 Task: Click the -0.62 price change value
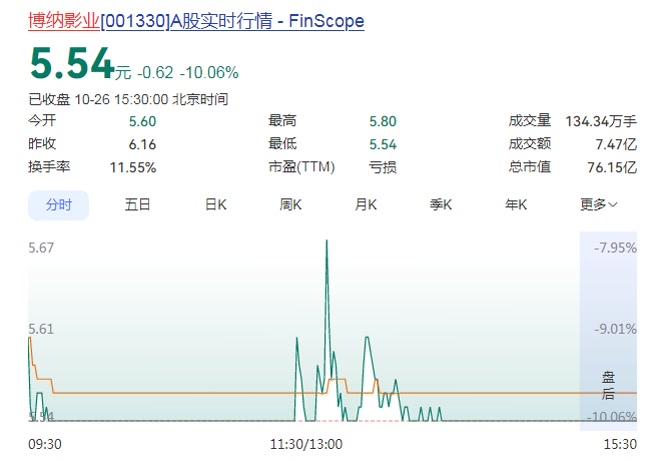(155, 73)
